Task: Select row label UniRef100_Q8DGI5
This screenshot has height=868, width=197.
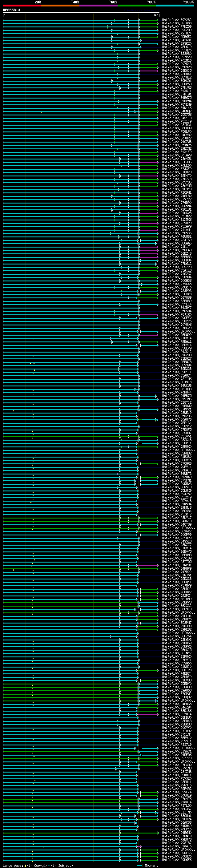Action: pyautogui.click(x=177, y=71)
